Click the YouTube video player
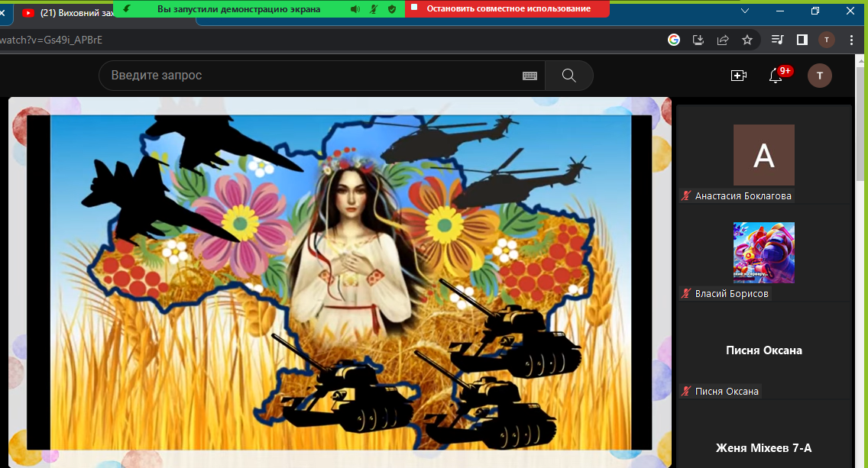Image resolution: width=868 pixels, height=468 pixels. coord(340,282)
